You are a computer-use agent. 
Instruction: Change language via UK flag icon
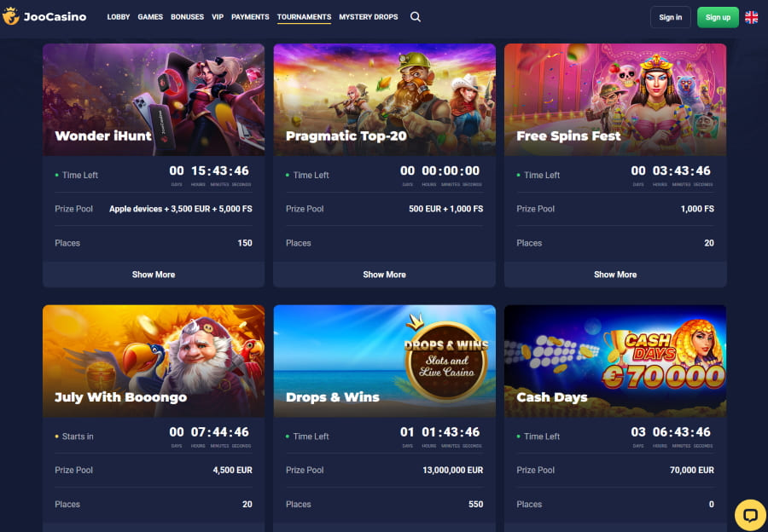coord(751,17)
